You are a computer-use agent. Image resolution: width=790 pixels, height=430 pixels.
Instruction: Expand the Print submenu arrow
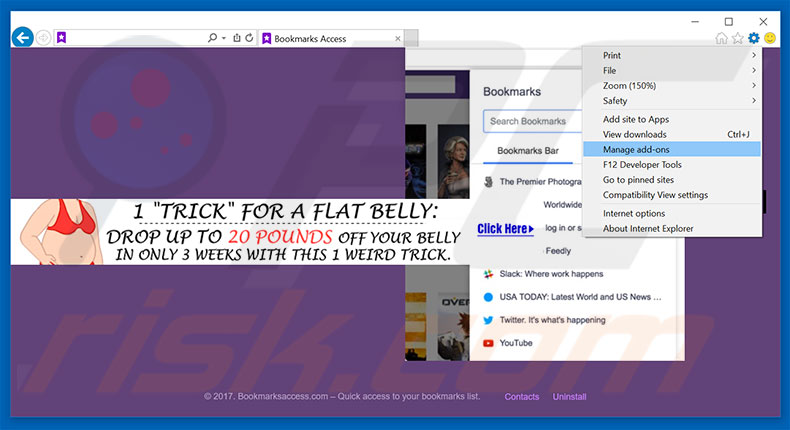tap(754, 55)
